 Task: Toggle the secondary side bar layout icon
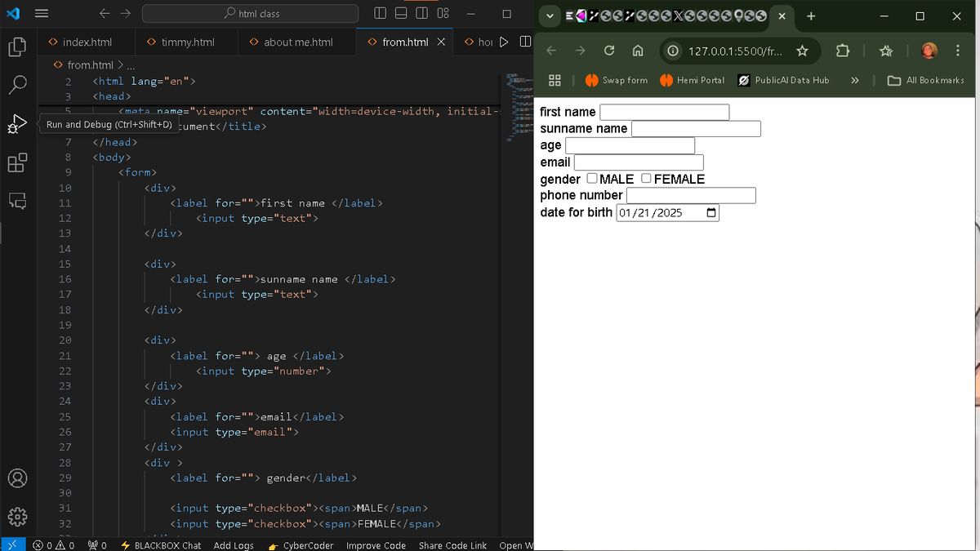422,14
